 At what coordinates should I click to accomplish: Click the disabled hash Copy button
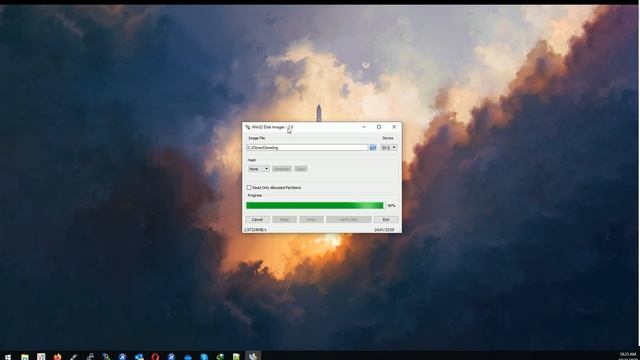point(300,169)
